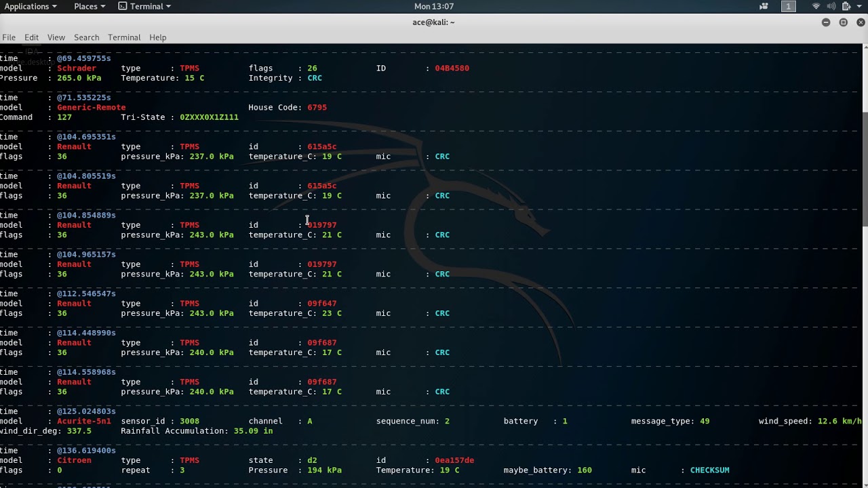Click message_type value 49
This screenshot has width=868, height=488.
[705, 422]
